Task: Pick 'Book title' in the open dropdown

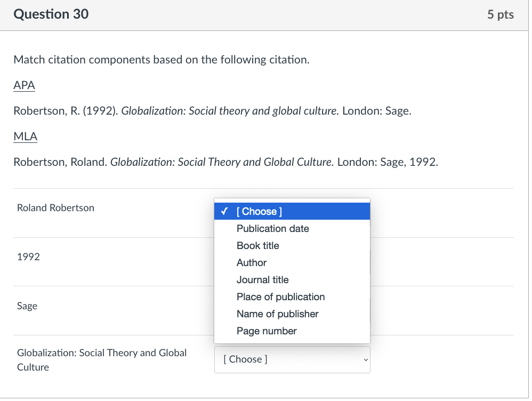Action: [x=257, y=246]
